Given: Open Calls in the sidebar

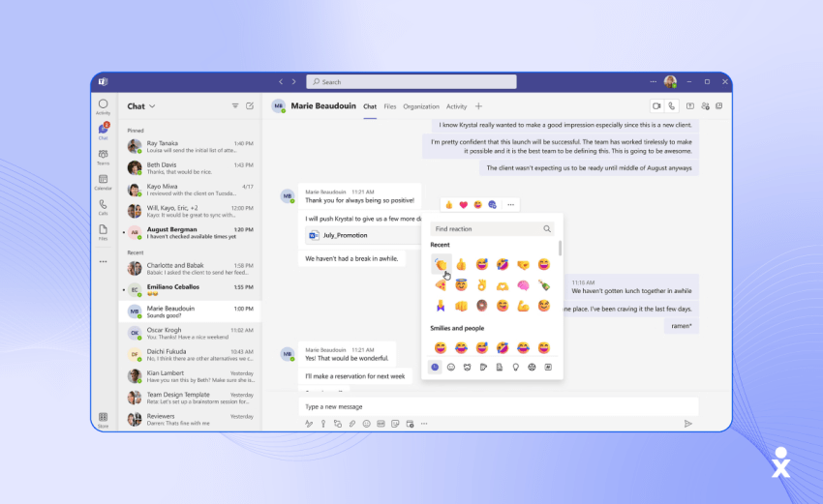Looking at the screenshot, I should [x=103, y=207].
